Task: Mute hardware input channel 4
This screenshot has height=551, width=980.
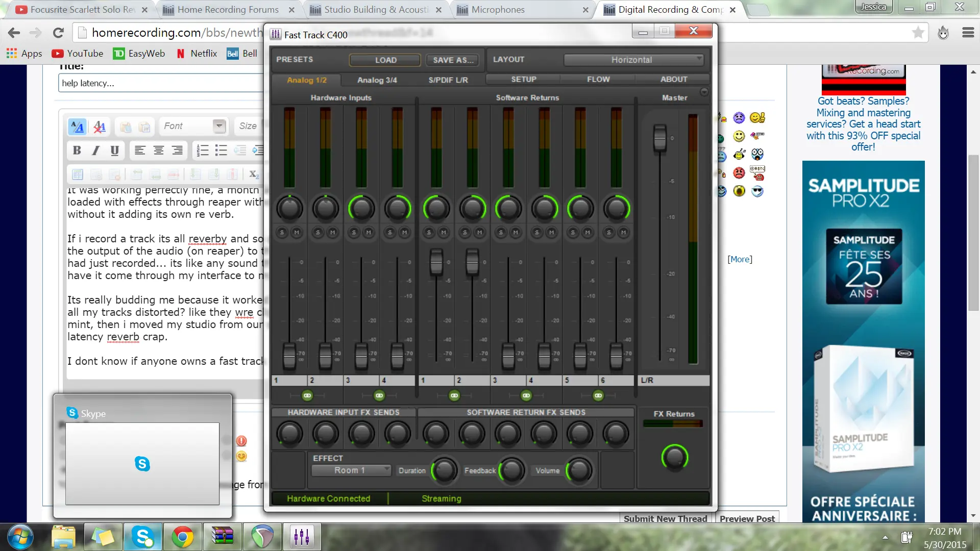Action: pos(404,233)
